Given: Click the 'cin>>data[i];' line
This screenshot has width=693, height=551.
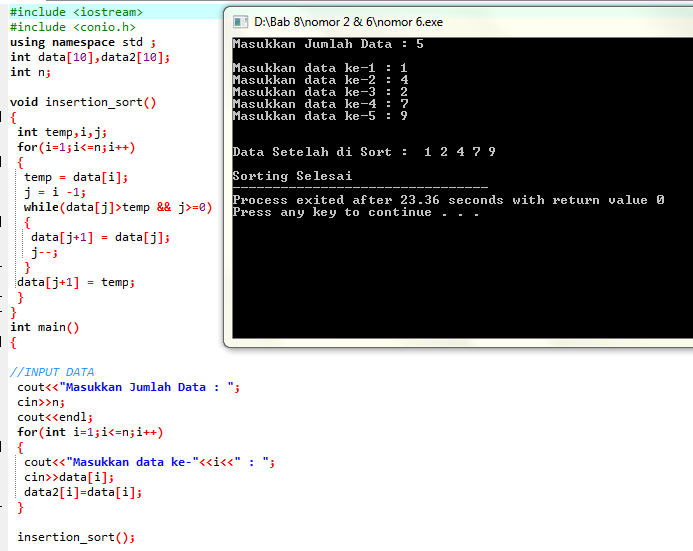Looking at the screenshot, I should (x=69, y=477).
